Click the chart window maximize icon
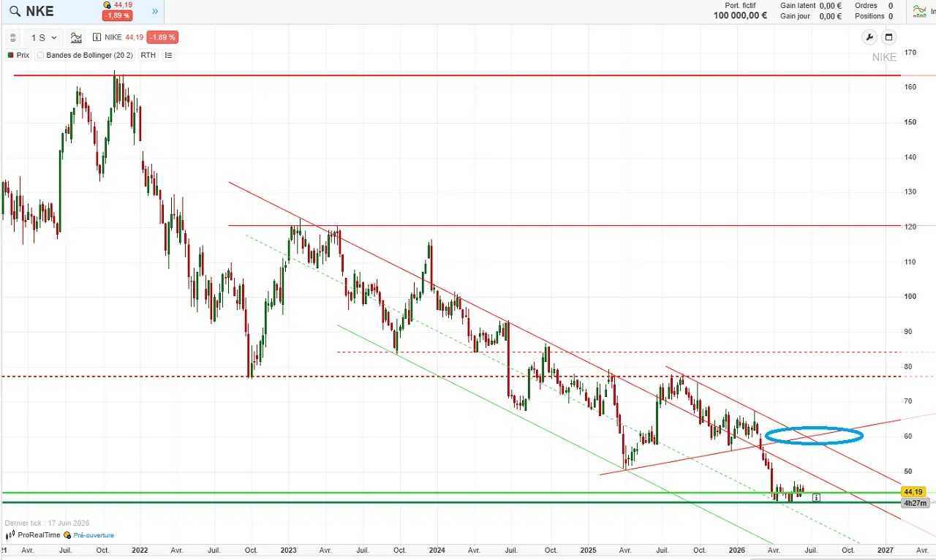Viewport: 936px width, 560px height. pos(889,37)
